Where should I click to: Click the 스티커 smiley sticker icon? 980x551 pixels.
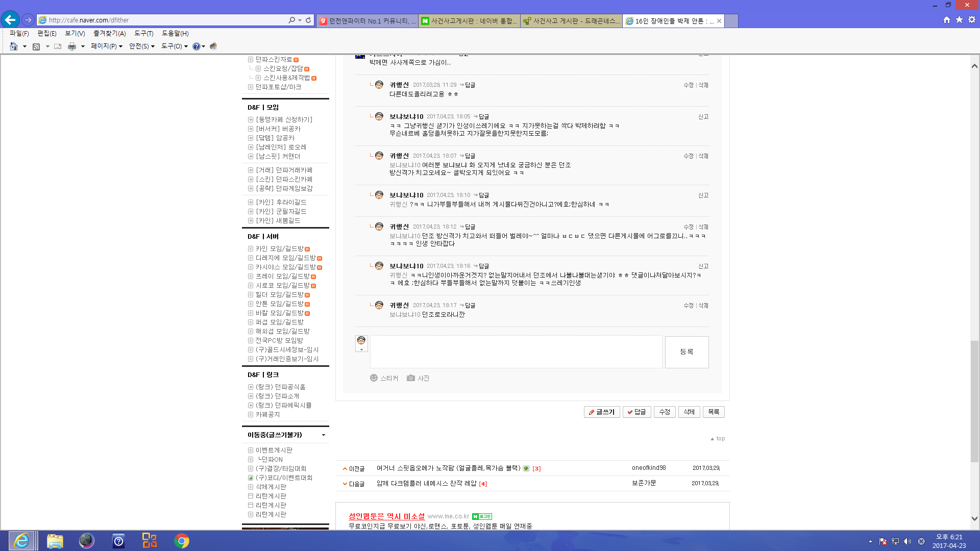coord(374,378)
